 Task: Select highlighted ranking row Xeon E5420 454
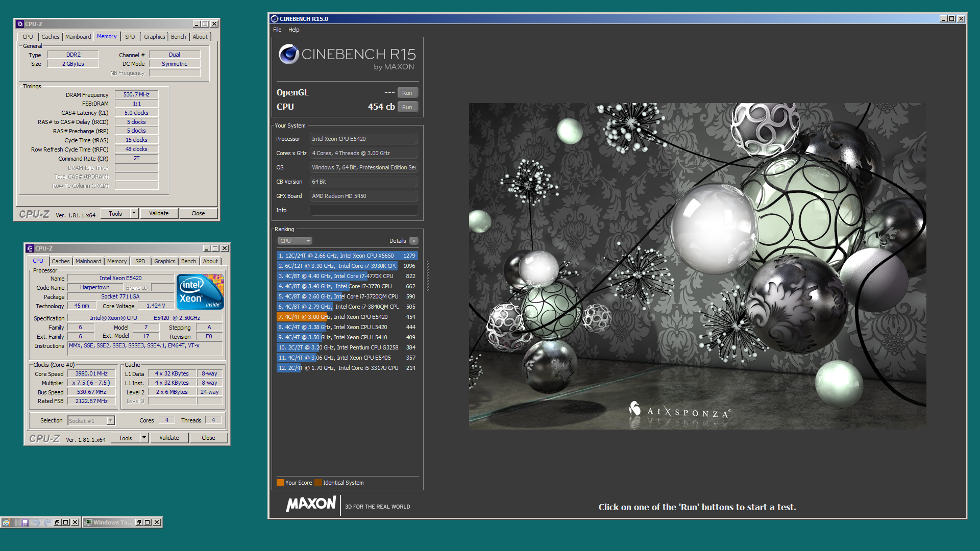pos(347,317)
